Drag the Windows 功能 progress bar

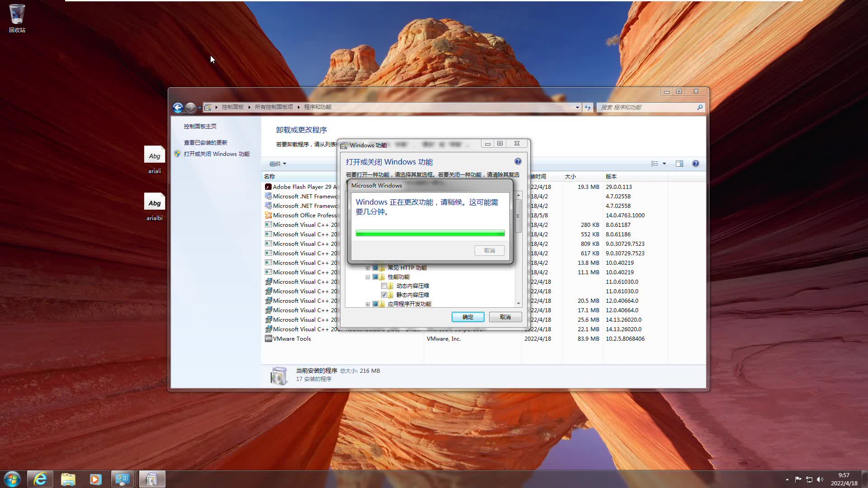point(430,233)
